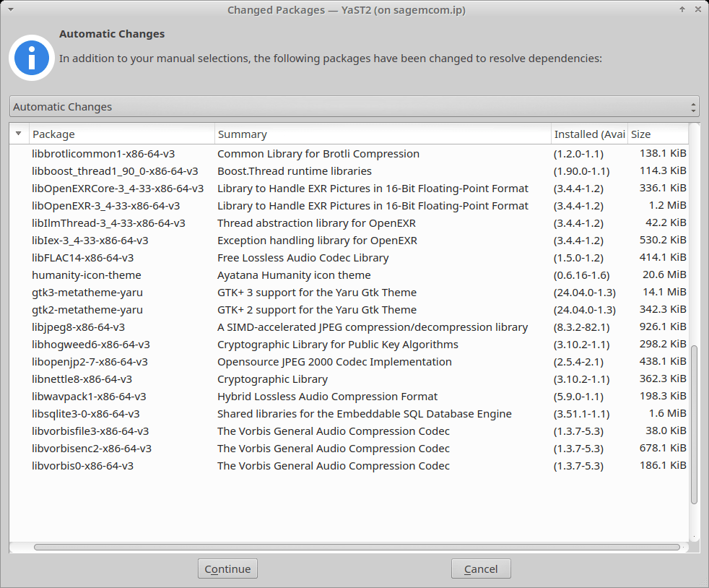Close the Changed Packages dialog window
The width and height of the screenshot is (709, 588).
pyautogui.click(x=698, y=9)
